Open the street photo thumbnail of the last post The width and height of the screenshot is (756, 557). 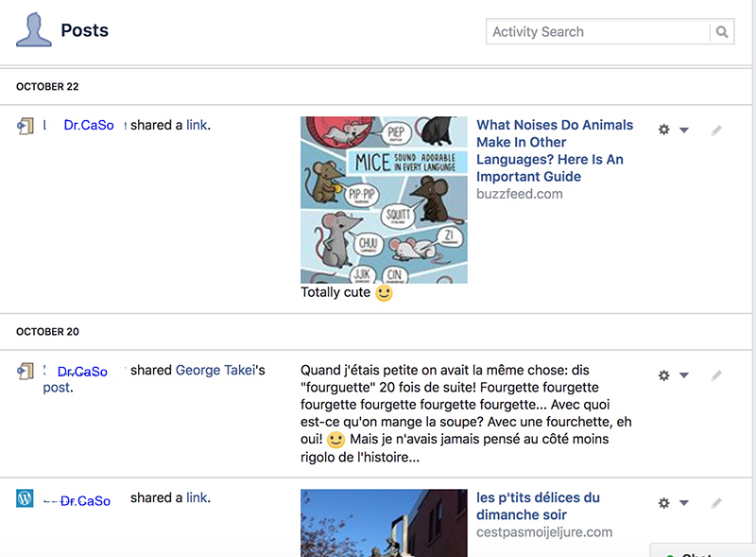tap(384, 522)
